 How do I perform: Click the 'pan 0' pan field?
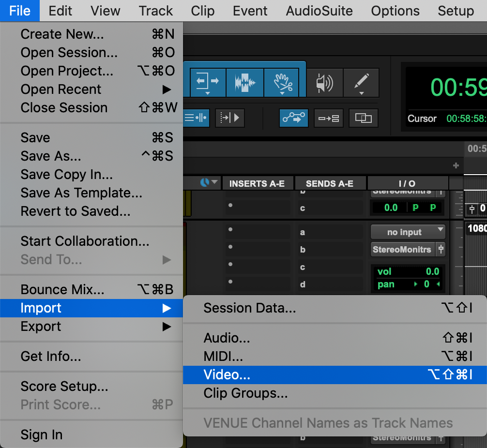tap(408, 284)
